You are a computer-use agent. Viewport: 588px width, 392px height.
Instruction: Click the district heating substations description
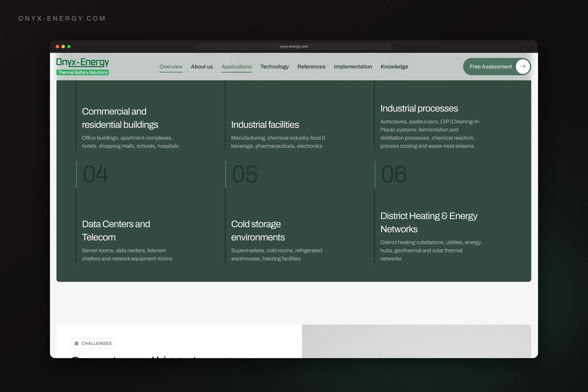431,250
